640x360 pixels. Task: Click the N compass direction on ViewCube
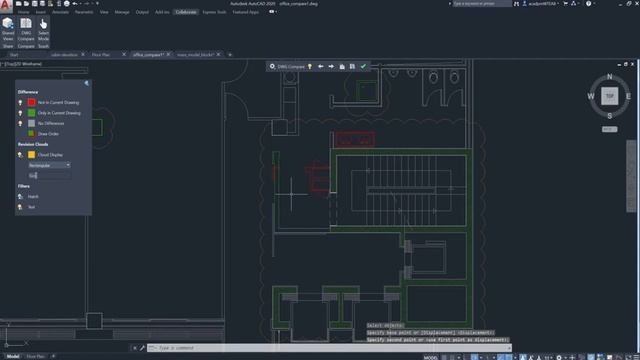click(609, 77)
